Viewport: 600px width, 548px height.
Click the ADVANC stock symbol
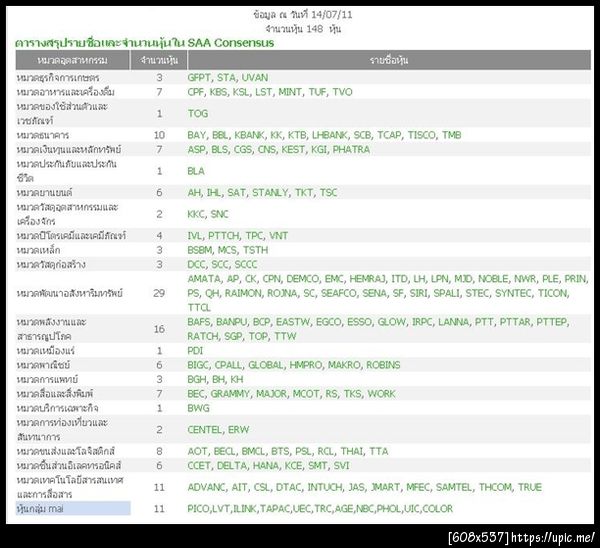(x=207, y=488)
